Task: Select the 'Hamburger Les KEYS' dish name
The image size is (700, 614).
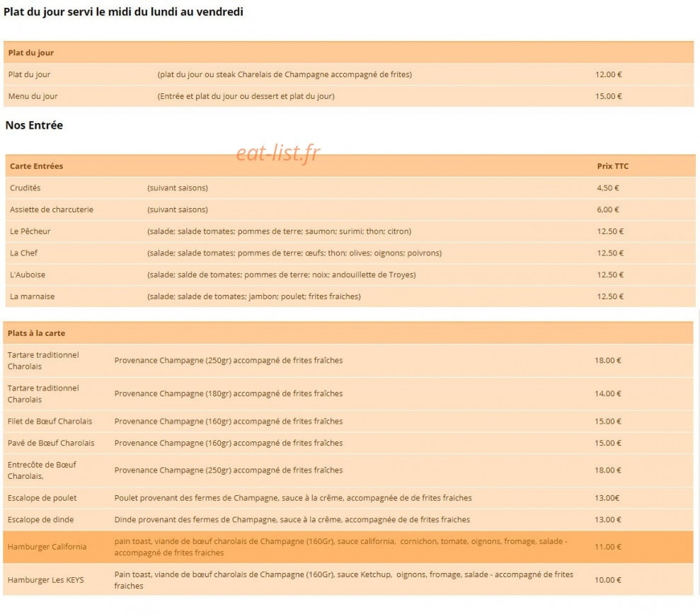Action: (x=45, y=580)
